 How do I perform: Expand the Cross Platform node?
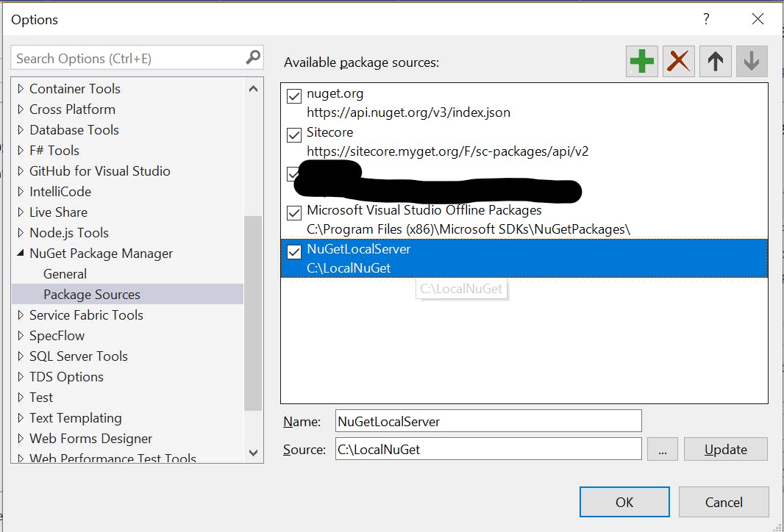tap(21, 109)
